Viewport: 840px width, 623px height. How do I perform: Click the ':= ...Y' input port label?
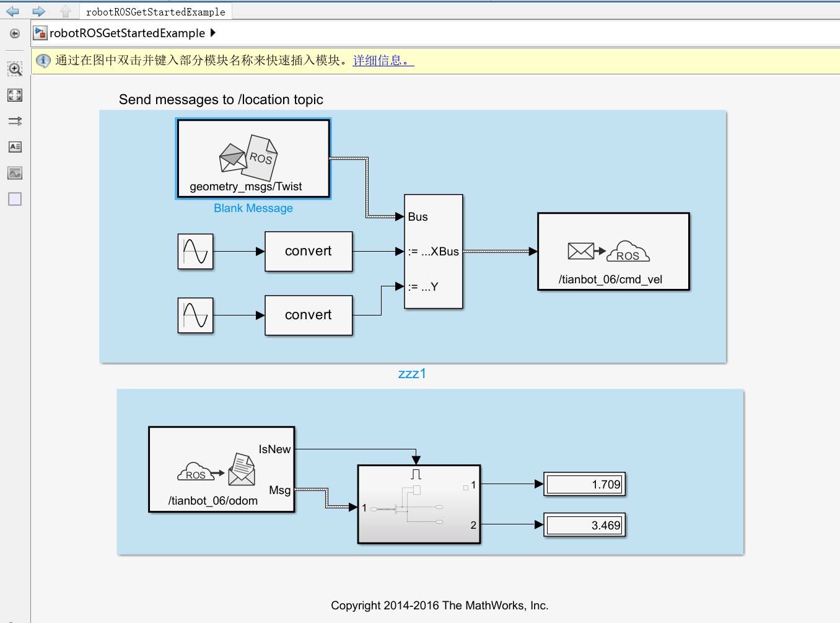point(423,287)
